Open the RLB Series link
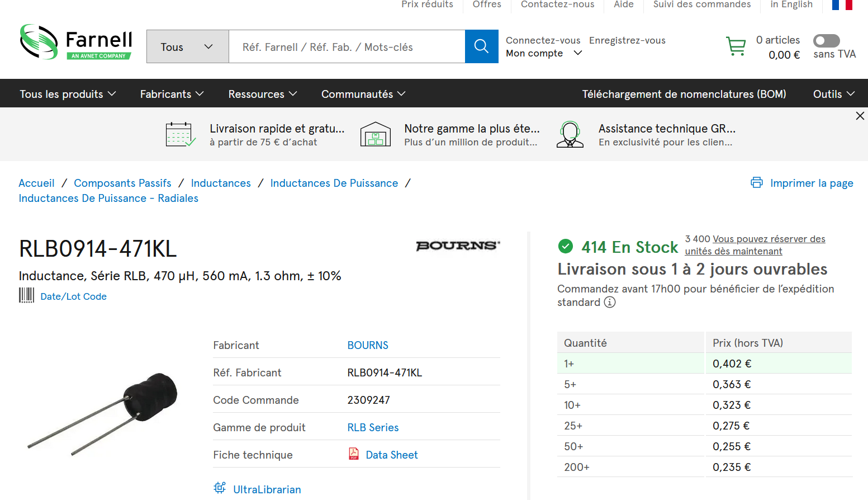The height and width of the screenshot is (500, 868). pos(373,427)
